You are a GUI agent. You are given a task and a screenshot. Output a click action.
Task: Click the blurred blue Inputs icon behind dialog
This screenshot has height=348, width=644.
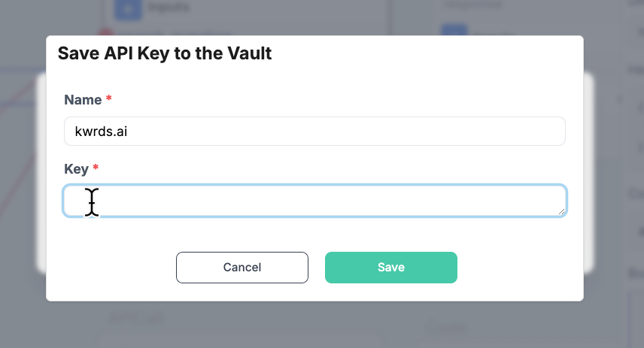click(x=128, y=8)
